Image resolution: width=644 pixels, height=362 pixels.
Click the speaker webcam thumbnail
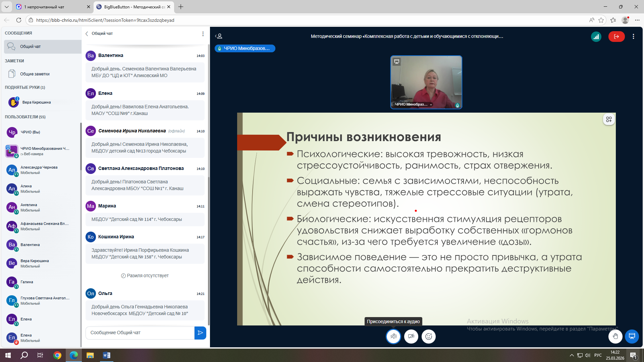tap(426, 82)
